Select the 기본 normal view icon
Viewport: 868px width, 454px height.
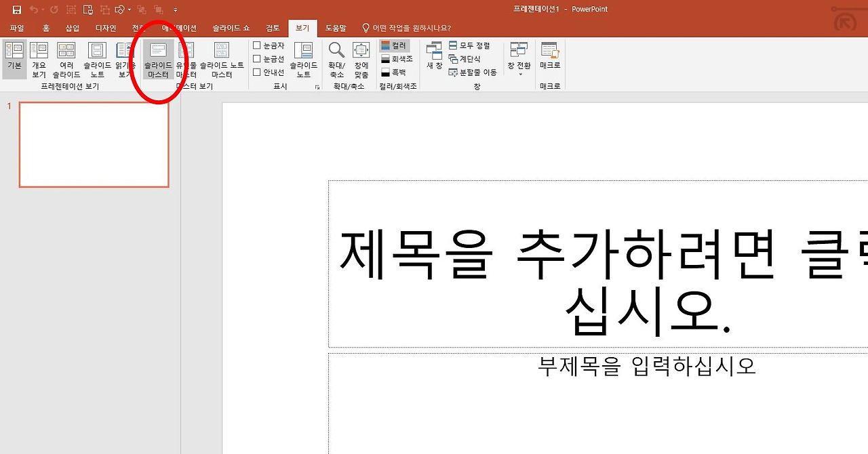click(x=14, y=59)
